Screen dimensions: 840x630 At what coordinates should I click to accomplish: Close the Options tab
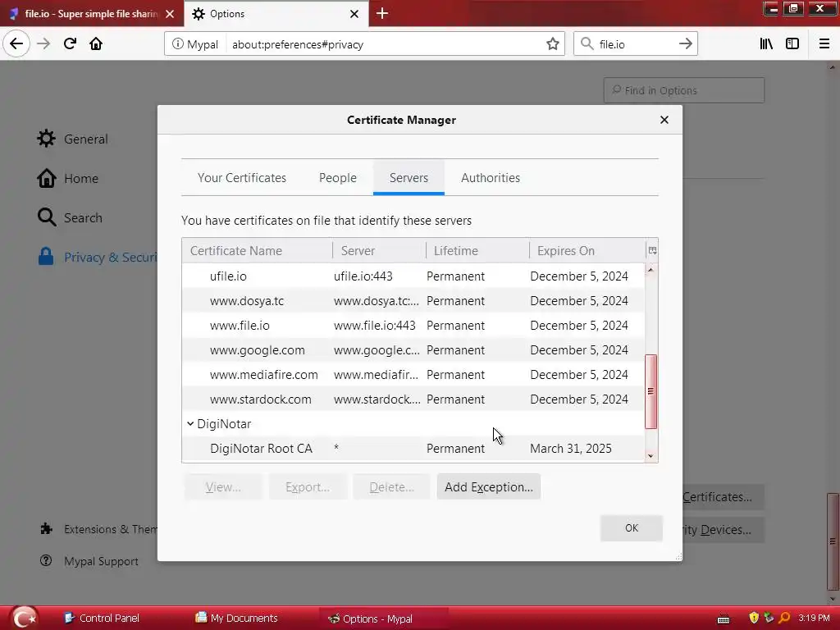(354, 14)
